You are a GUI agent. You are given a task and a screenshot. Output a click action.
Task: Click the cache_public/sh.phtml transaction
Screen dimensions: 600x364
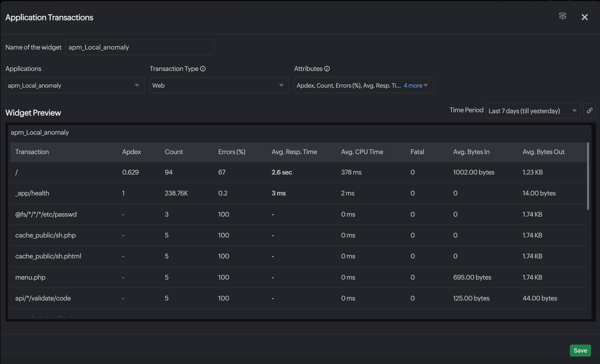click(48, 256)
